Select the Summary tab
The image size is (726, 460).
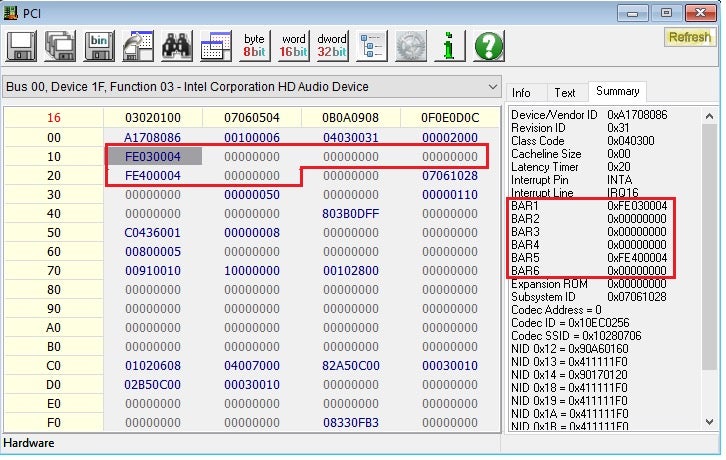pyautogui.click(x=616, y=91)
